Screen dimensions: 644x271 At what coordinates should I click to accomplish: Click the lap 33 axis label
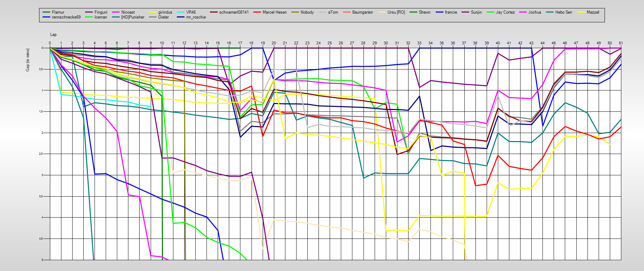419,43
